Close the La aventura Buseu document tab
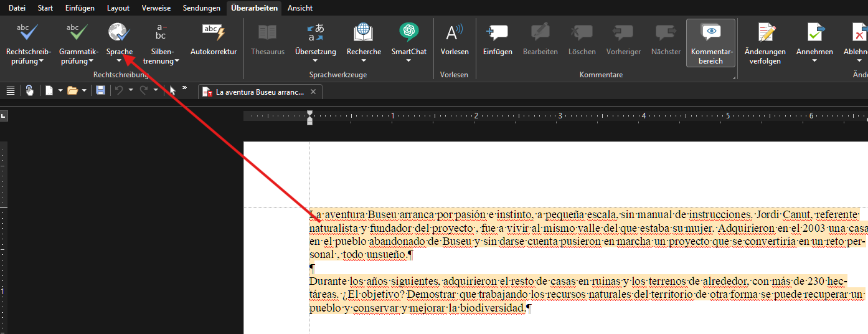This screenshot has height=334, width=868. 313,92
